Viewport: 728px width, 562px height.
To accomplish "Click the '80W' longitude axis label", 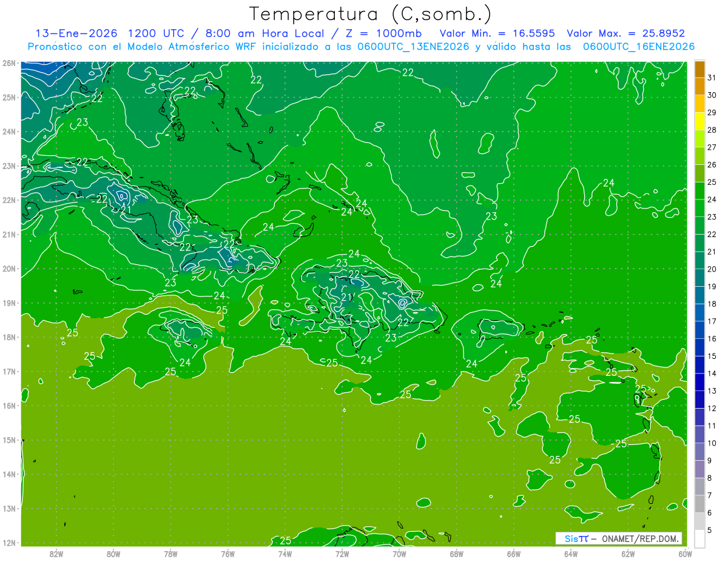I will point(113,554).
